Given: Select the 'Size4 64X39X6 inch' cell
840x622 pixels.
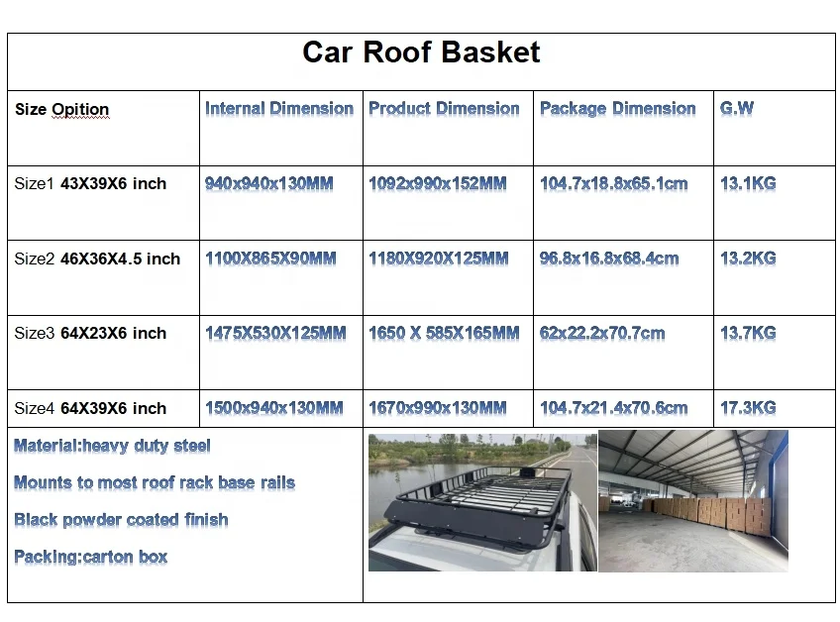Looking at the screenshot, I should [103, 408].
